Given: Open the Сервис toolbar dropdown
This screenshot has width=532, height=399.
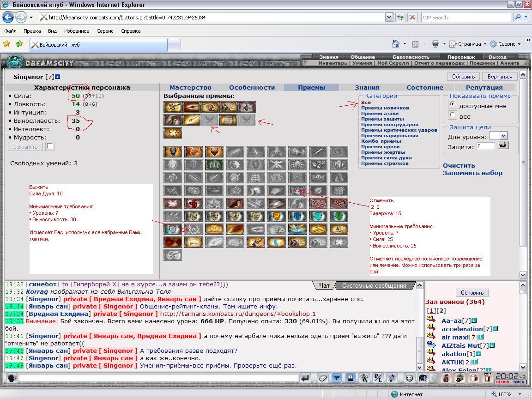Looking at the screenshot, I should 505,44.
